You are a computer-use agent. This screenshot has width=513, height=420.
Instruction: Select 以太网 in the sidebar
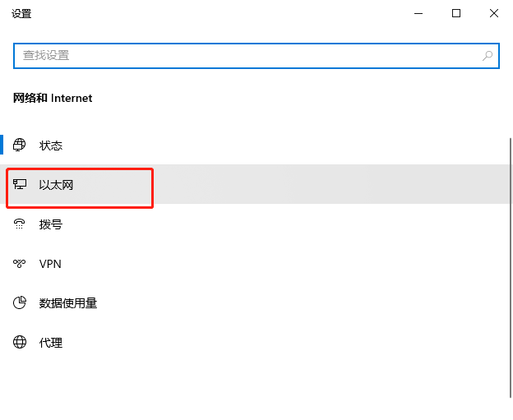[255, 184]
